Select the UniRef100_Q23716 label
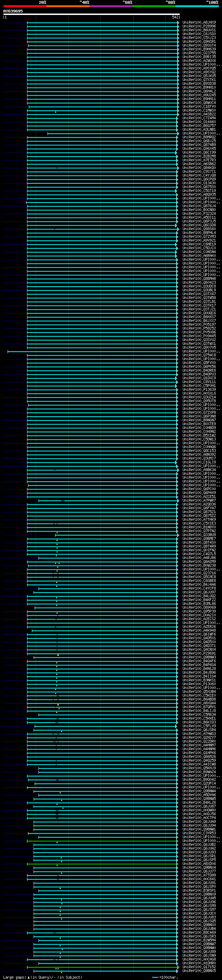The width and height of the screenshot is (222, 980). (199, 573)
